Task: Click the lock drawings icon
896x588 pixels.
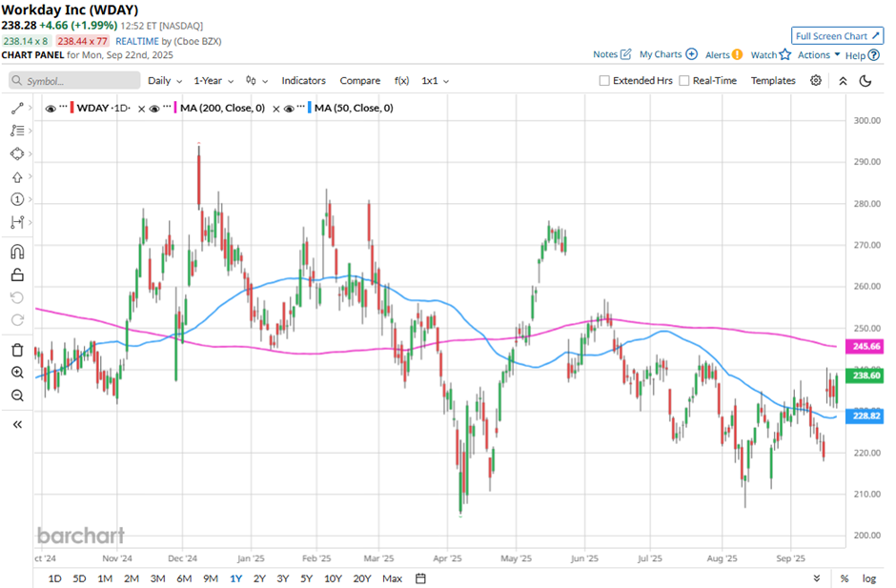Action: coord(17,275)
